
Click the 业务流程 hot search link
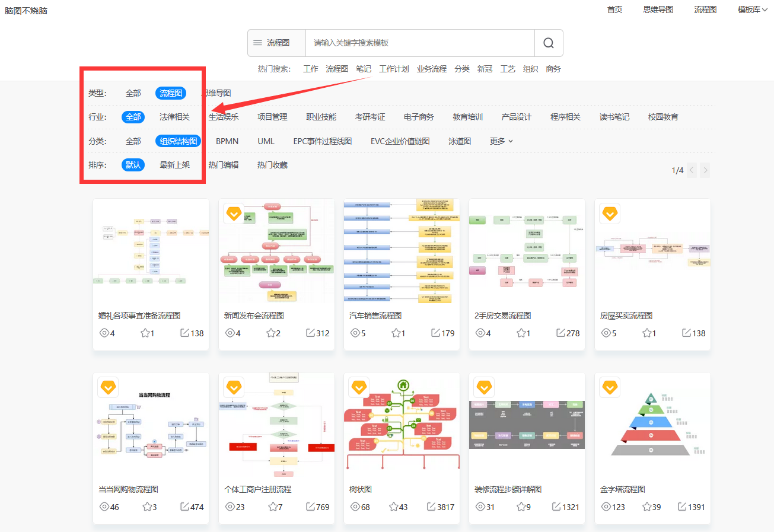tap(431, 69)
